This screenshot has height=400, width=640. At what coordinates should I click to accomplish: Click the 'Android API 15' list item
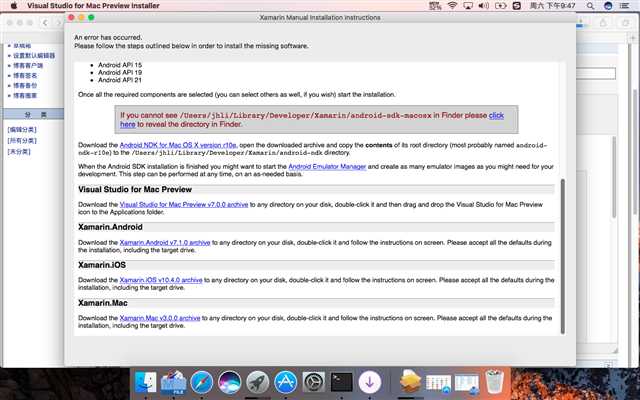coord(120,65)
